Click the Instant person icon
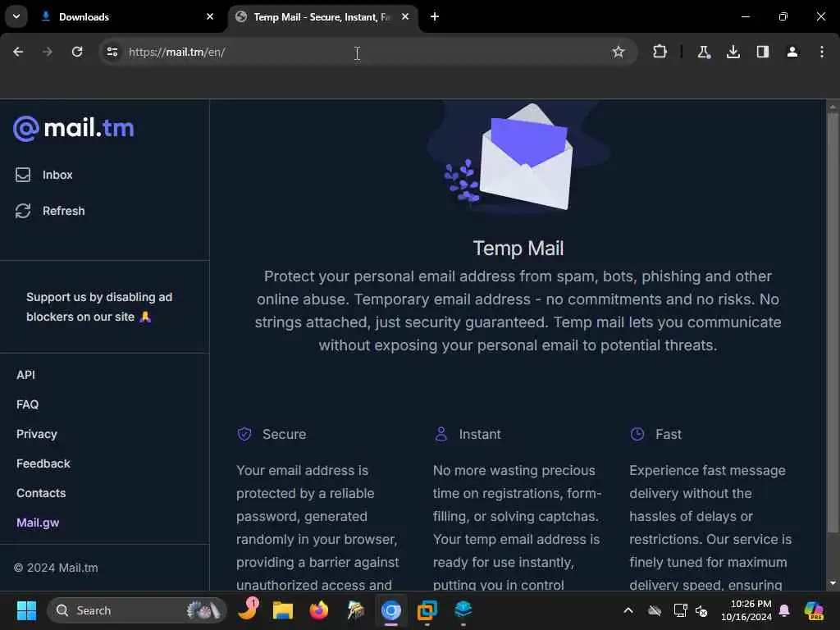Image resolution: width=840 pixels, height=630 pixels. 441,434
